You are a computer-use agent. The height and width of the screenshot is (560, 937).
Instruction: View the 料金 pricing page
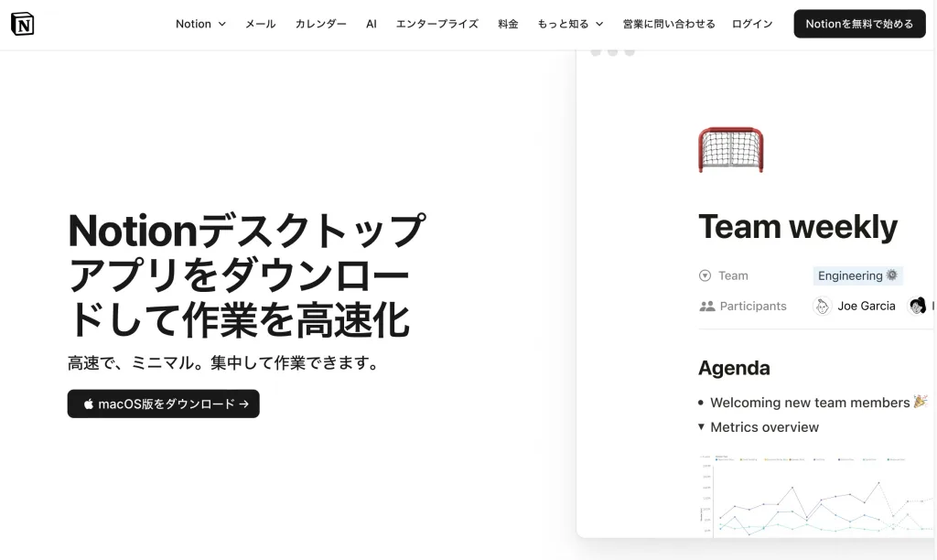(x=508, y=24)
